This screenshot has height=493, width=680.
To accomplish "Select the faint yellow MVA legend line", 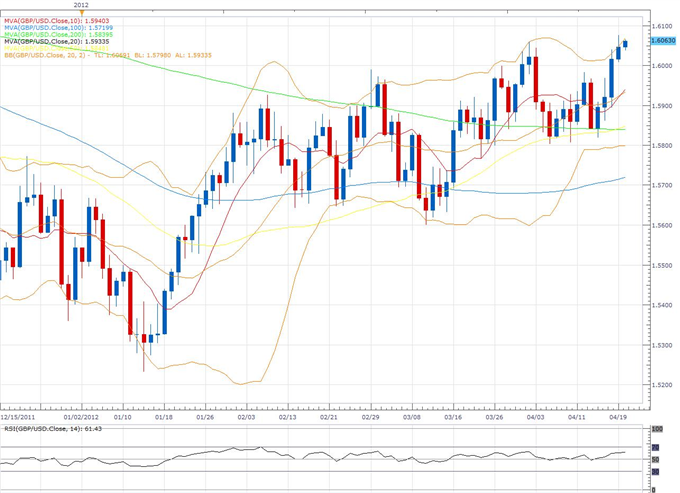I will click(56, 48).
